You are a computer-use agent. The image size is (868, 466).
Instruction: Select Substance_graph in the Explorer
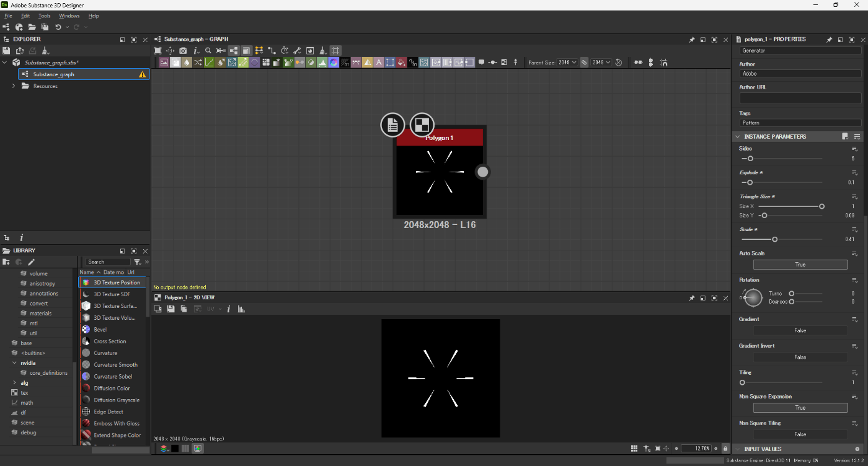(84, 74)
